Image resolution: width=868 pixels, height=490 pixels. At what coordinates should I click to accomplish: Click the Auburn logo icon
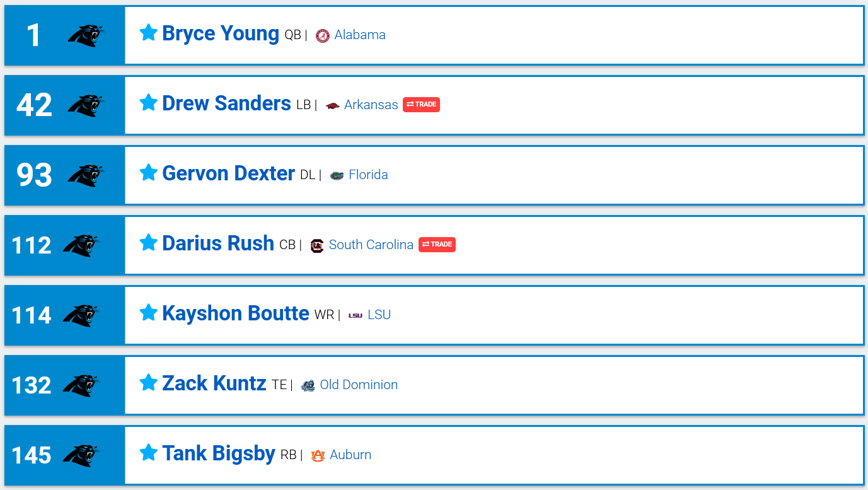(318, 455)
